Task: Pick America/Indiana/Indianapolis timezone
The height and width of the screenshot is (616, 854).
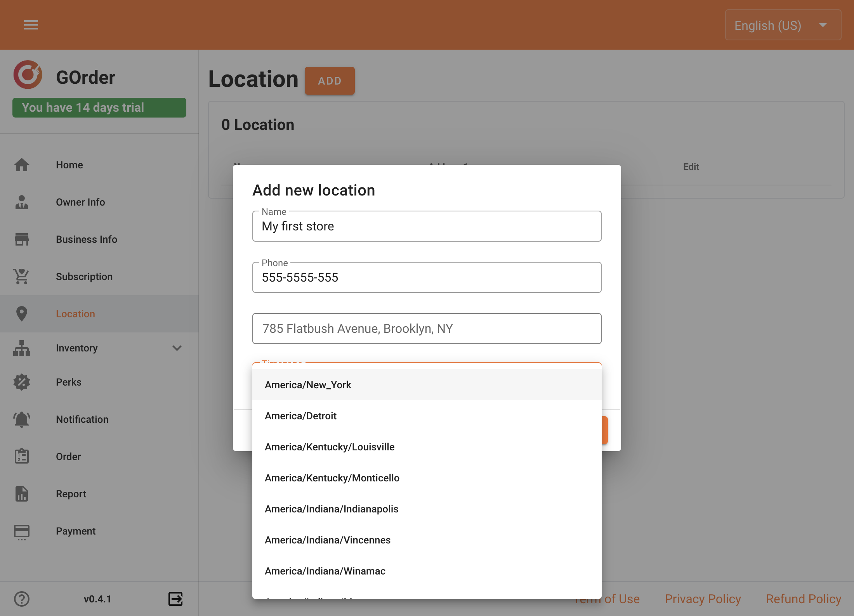Action: point(427,509)
